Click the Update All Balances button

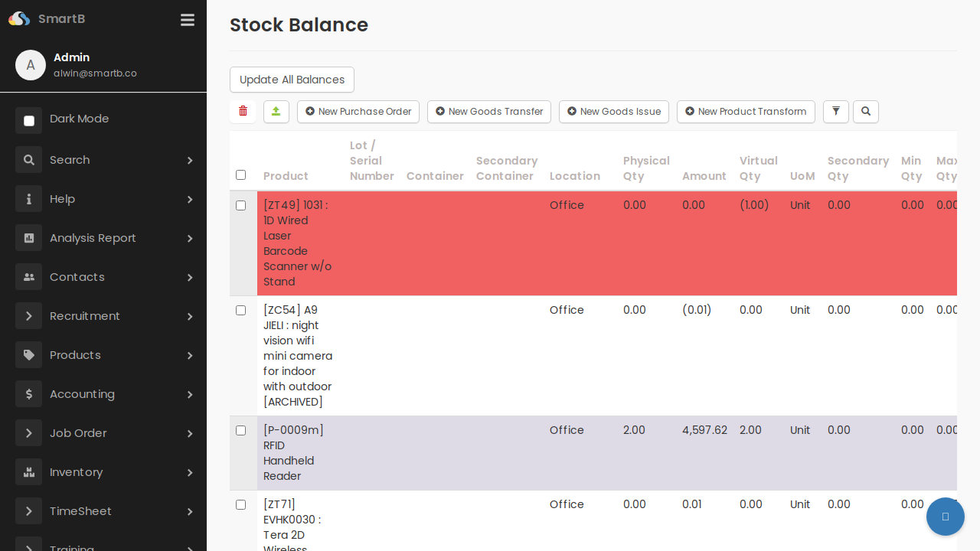tap(292, 80)
